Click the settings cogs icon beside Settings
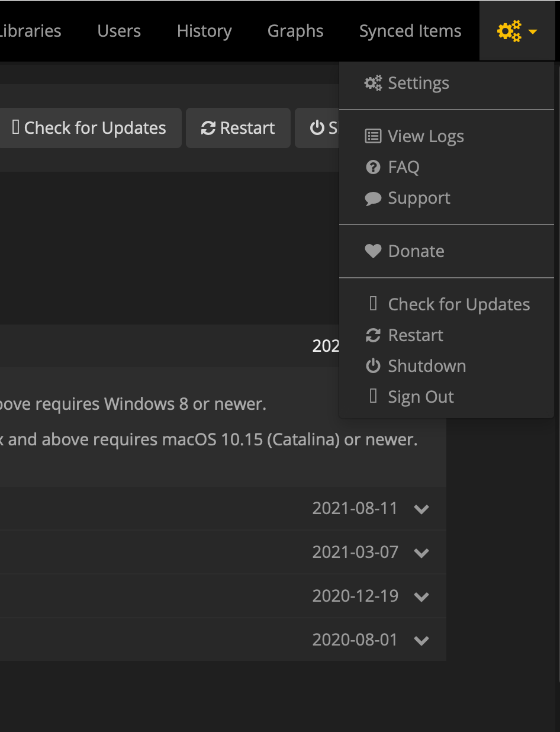 (373, 83)
